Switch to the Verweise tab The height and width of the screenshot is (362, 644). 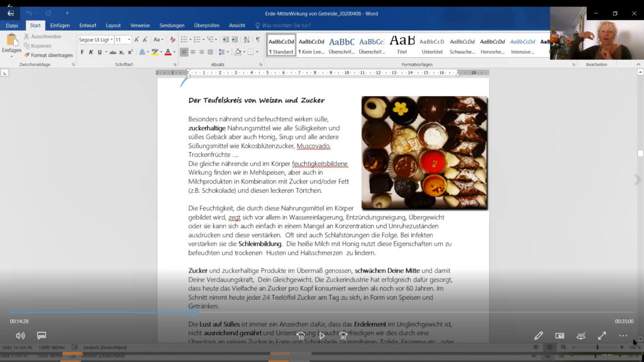point(140,25)
